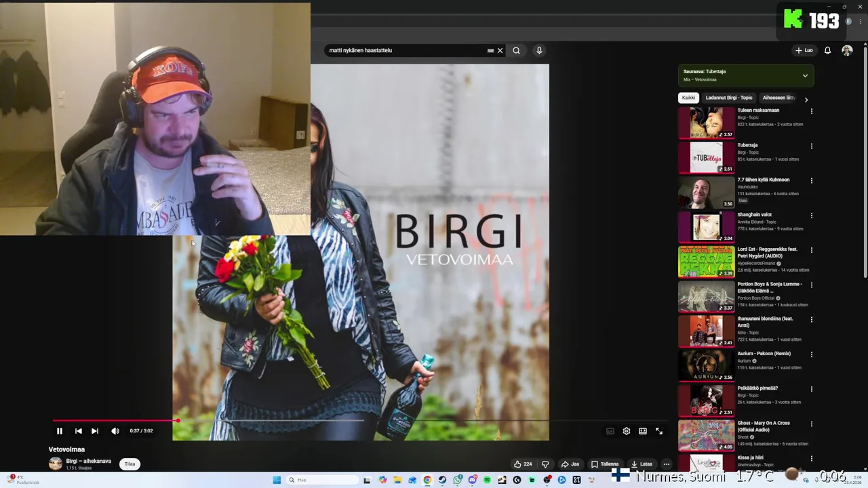
Task: Open the account avatar menu
Action: point(847,50)
